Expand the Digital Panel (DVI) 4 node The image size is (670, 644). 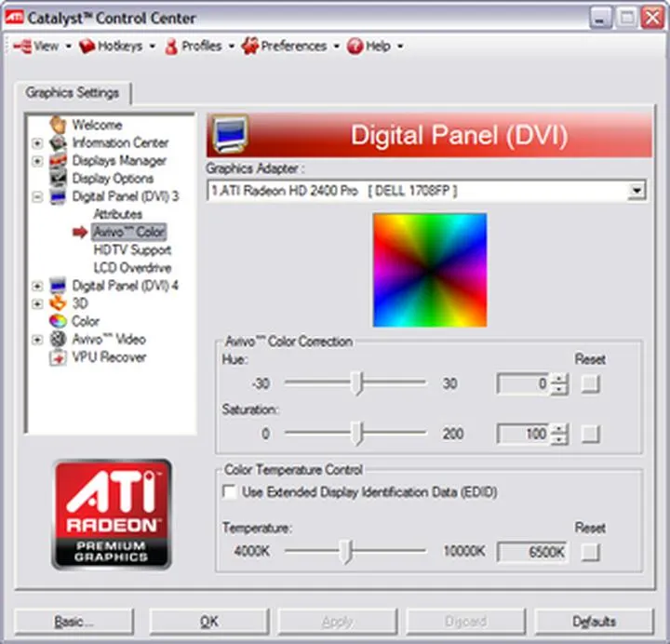37,286
